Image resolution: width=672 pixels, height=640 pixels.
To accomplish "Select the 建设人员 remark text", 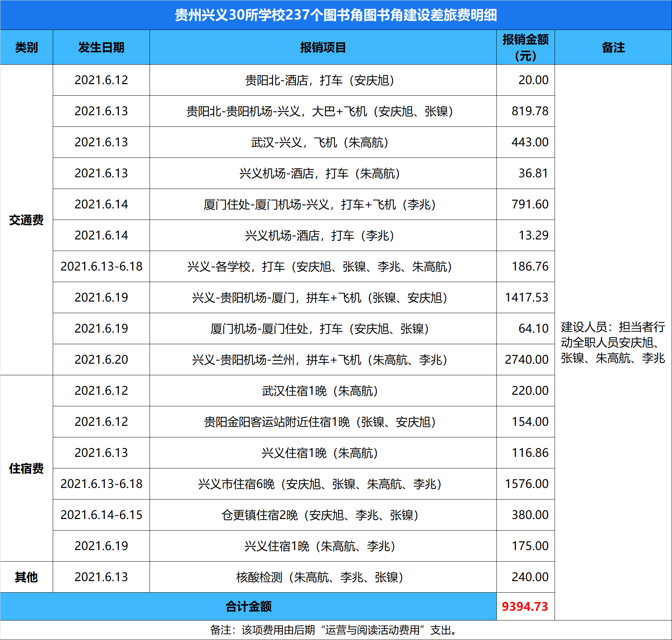I will [x=613, y=342].
